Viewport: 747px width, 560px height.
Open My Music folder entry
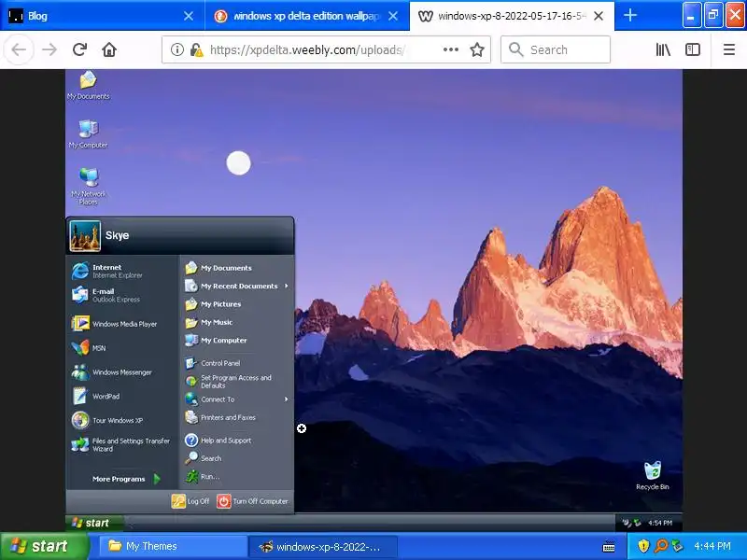(x=237, y=322)
